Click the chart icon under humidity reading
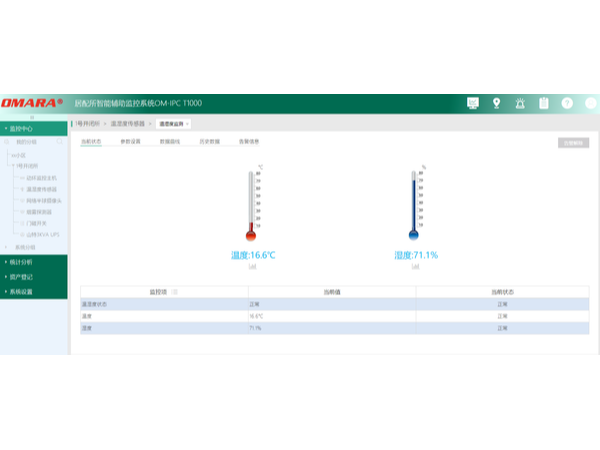Image resolution: width=600 pixels, height=450 pixels. (x=416, y=267)
